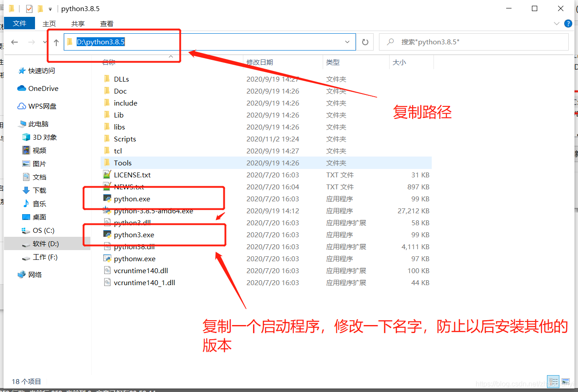Viewport: 578px width, 392px height.
Task: Click the python3.dll file name
Action: click(x=133, y=223)
